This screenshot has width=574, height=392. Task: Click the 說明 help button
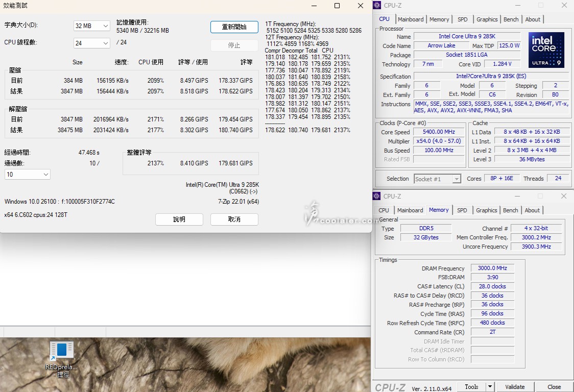(x=179, y=219)
